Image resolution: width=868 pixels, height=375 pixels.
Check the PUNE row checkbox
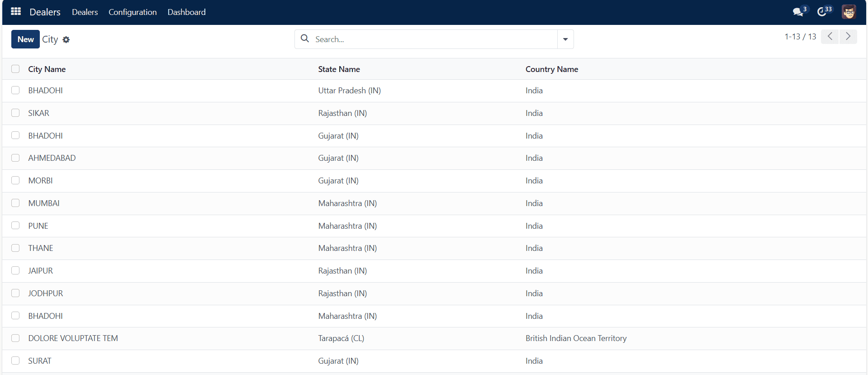(x=15, y=226)
